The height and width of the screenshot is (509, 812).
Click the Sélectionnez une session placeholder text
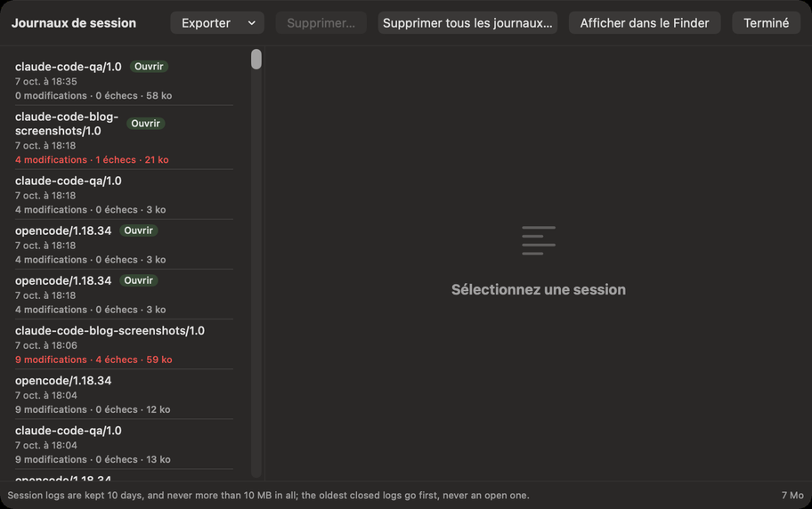click(x=539, y=289)
